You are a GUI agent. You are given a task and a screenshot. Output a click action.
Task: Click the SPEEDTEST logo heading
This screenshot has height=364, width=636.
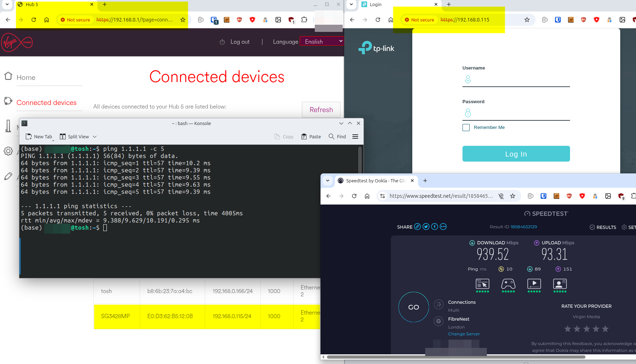pyautogui.click(x=546, y=214)
